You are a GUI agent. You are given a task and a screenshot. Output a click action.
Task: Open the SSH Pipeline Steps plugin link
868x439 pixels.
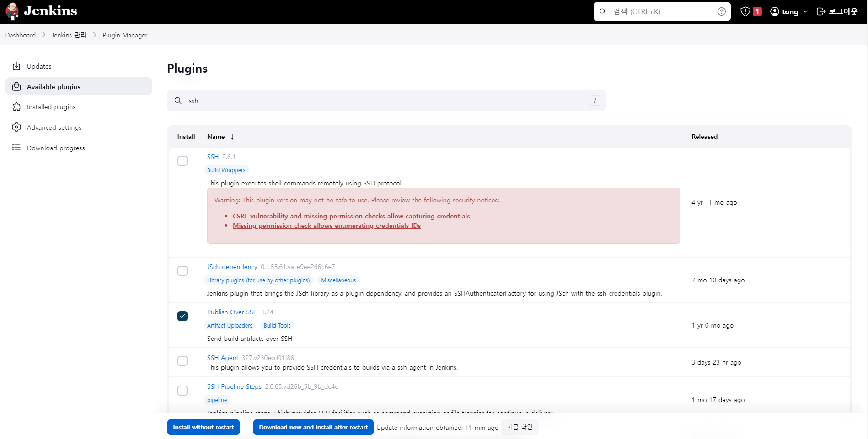(234, 386)
